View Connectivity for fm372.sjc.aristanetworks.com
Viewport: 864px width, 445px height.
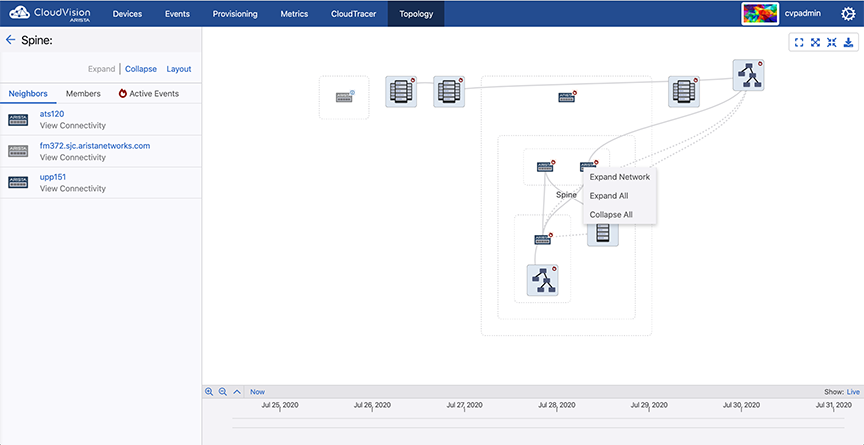click(73, 158)
